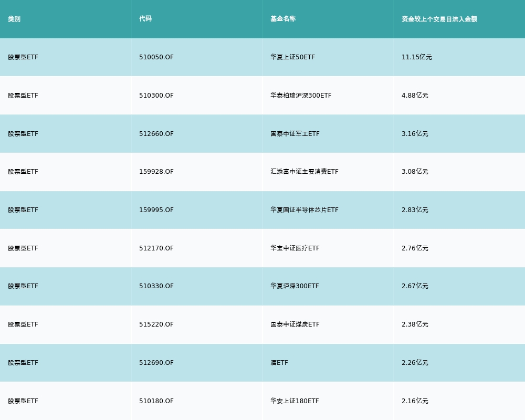525x420 pixels.
Task: Select fund code 159928.OF
Action: 156,172
